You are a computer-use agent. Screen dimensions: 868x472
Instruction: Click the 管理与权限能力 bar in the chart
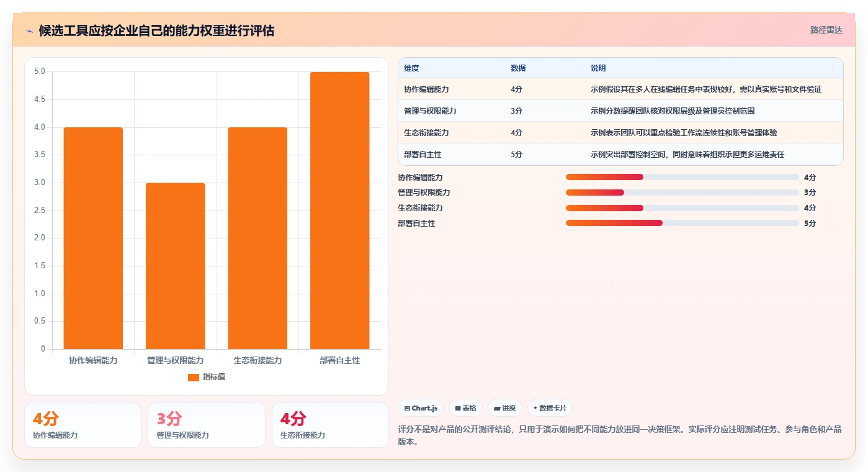point(175,266)
